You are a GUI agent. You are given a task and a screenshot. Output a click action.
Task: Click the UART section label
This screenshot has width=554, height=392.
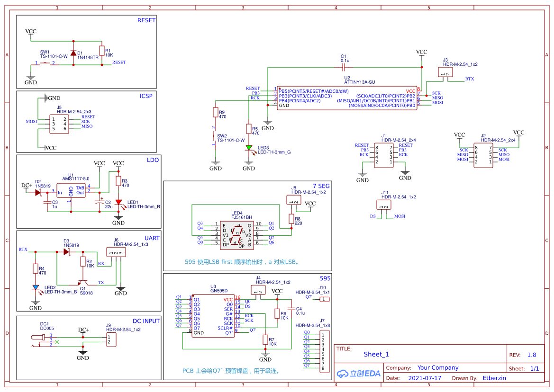coord(152,238)
